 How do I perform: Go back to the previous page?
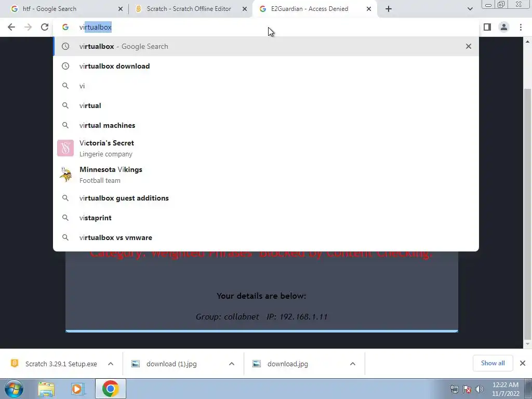[x=11, y=27]
